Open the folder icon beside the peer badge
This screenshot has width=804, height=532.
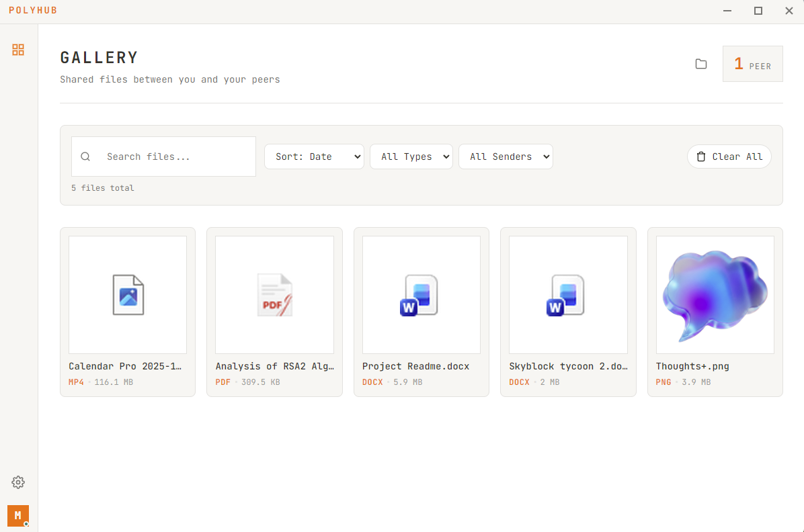(701, 64)
